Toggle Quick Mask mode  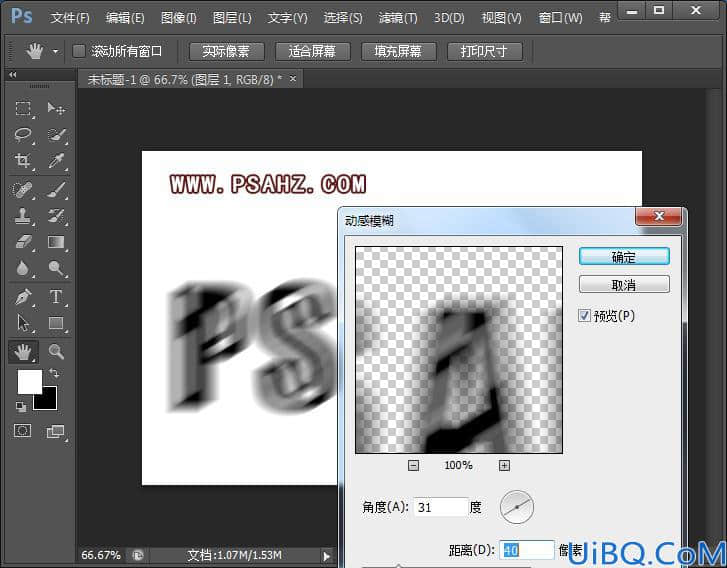click(x=22, y=431)
